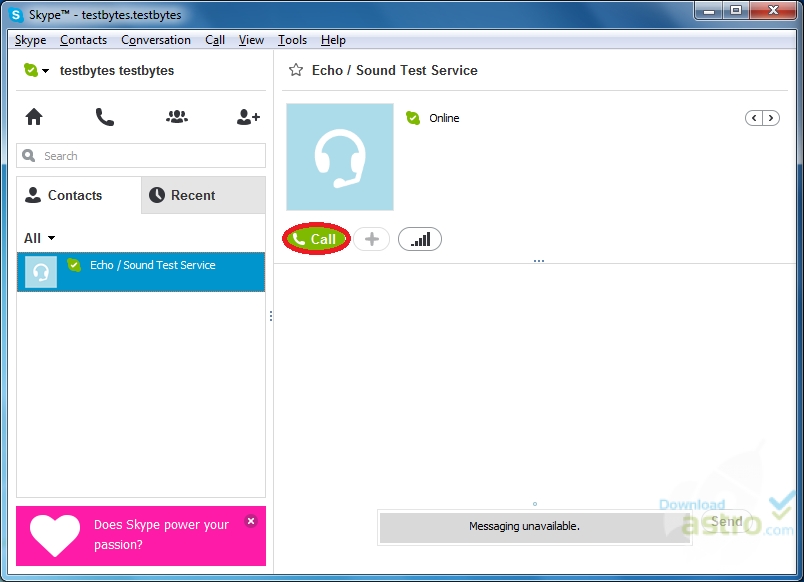Screen dimensions: 804x582
Task: Switch to the Recent tab
Action: click(204, 195)
